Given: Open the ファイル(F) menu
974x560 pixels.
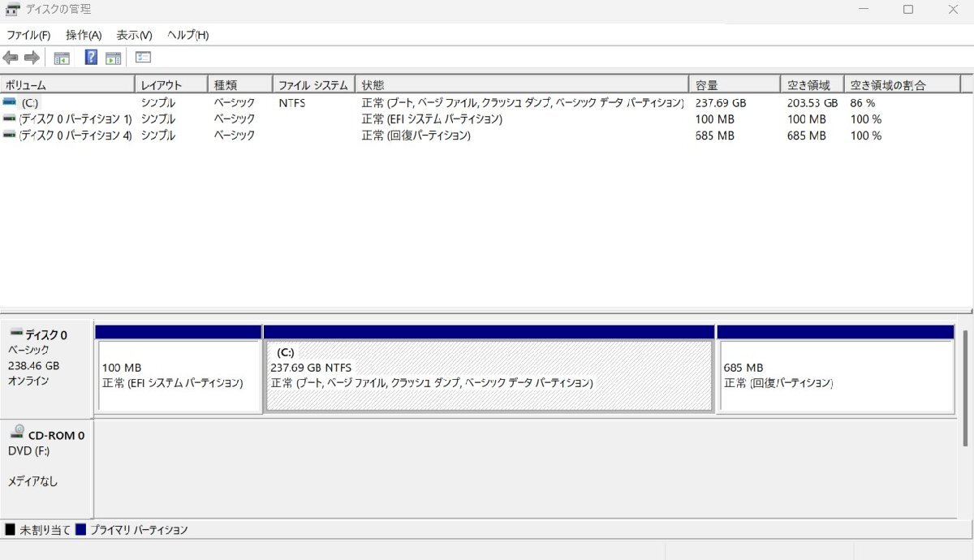Looking at the screenshot, I should tap(28, 35).
